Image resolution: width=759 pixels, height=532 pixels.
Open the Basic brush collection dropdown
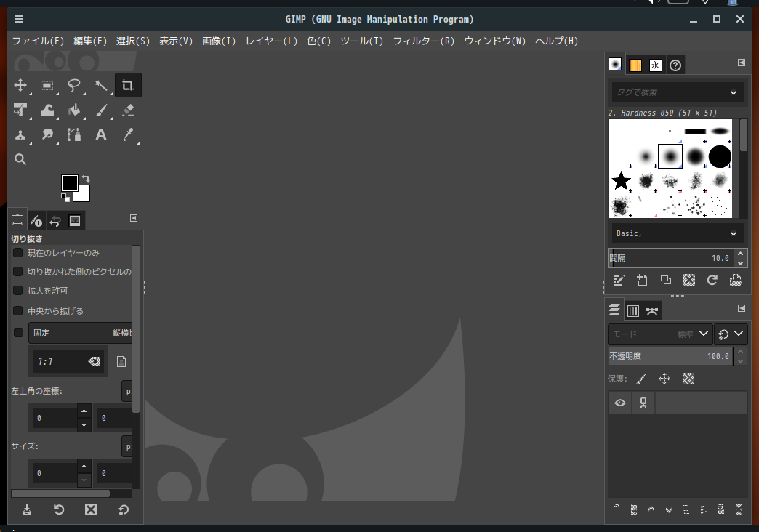675,233
